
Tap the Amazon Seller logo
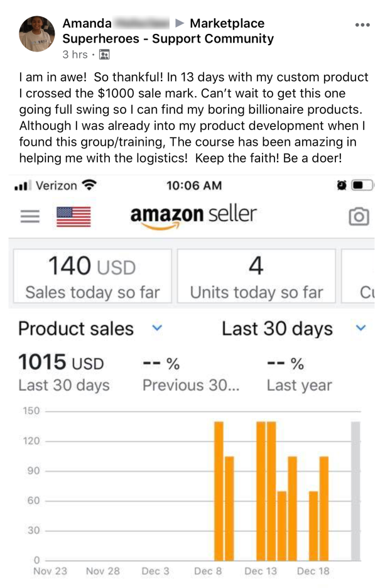[193, 215]
